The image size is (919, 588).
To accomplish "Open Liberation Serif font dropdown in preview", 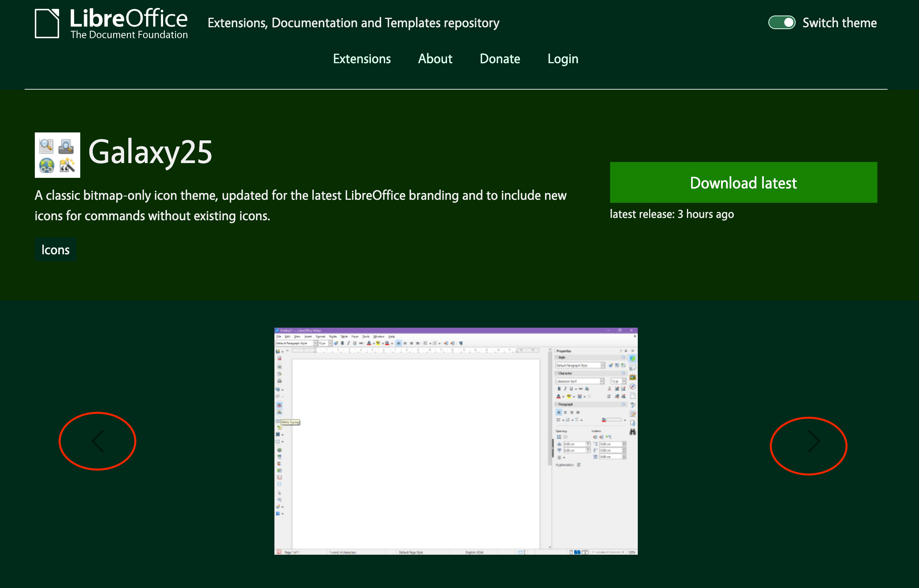I will coord(601,381).
